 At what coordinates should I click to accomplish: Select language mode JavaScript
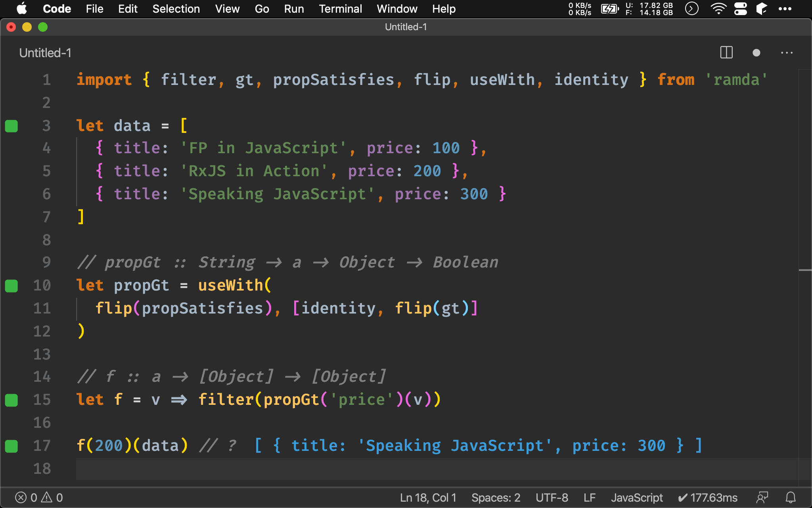point(637,498)
